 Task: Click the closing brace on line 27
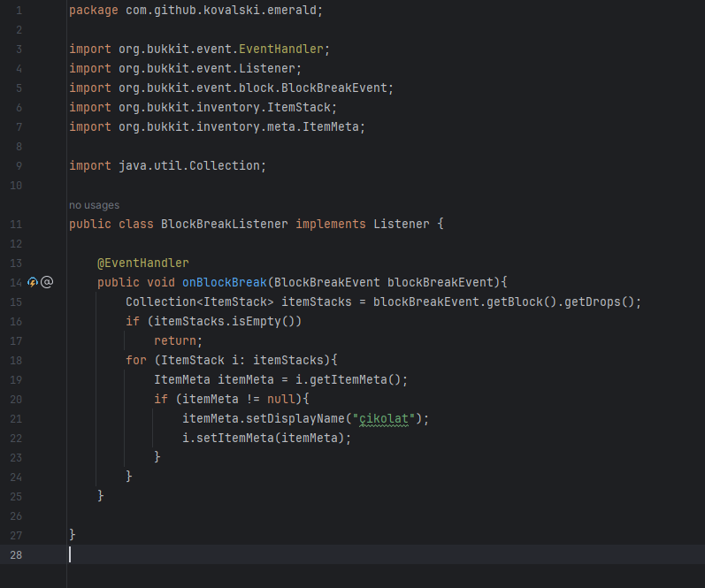[73, 536]
